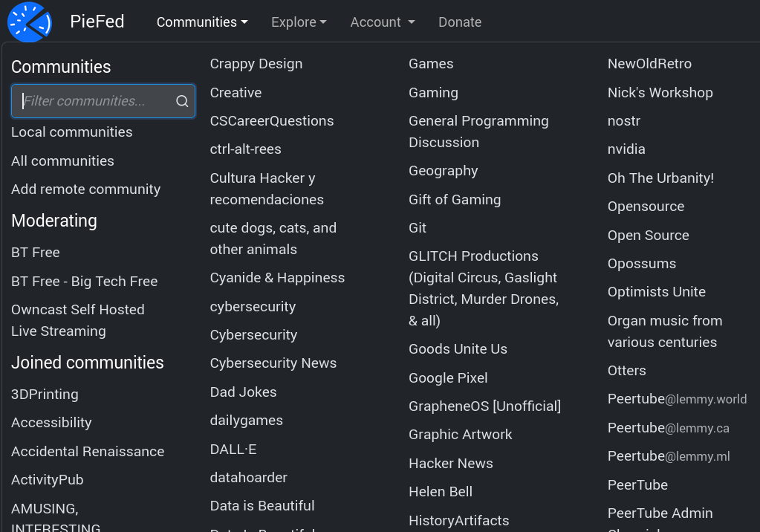Image resolution: width=760 pixels, height=532 pixels.
Task: Open Organ music from various centuries
Action: 664,331
